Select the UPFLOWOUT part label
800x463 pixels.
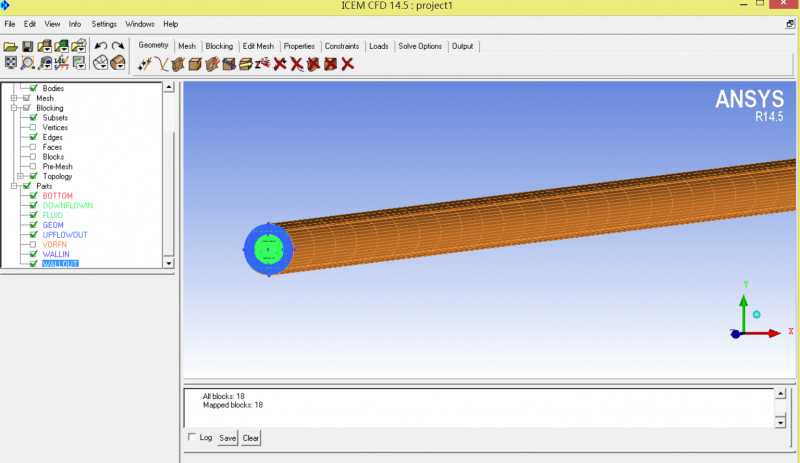[x=65, y=235]
